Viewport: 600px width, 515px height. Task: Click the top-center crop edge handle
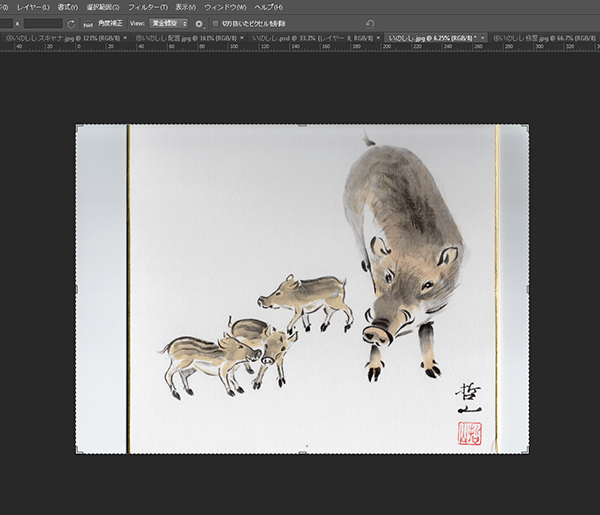click(302, 125)
